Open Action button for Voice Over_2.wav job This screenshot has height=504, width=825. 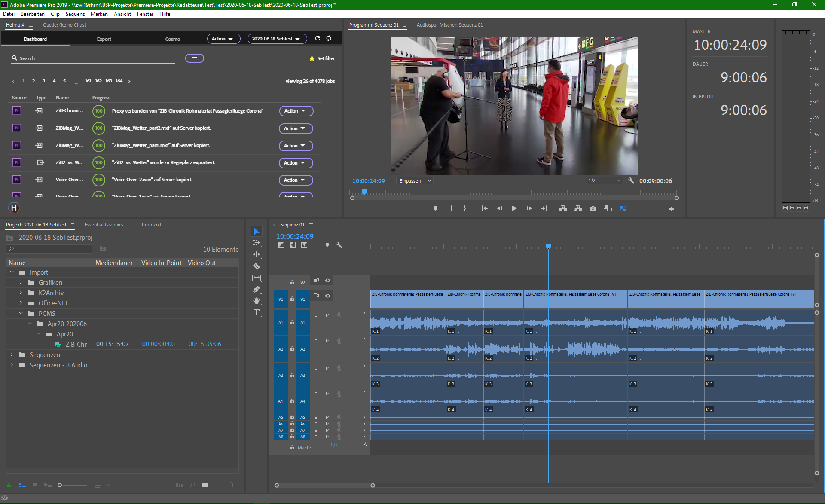click(295, 180)
